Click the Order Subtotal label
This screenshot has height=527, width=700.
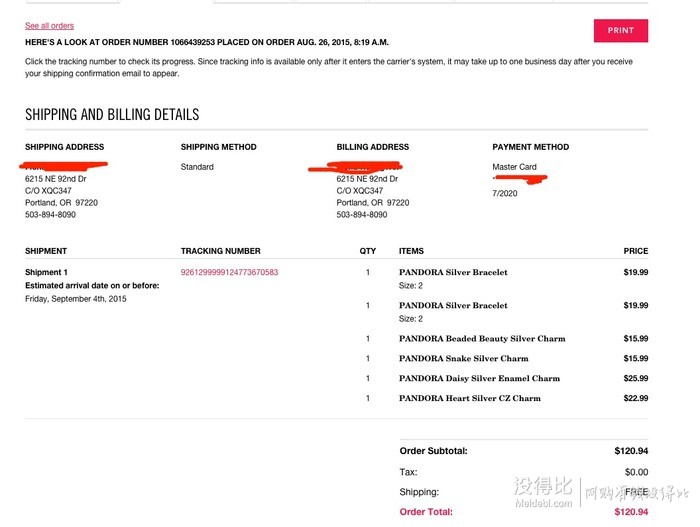433,452
